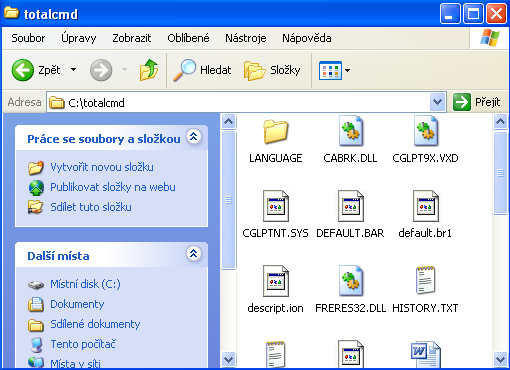Open Místní disk (C:) link
The height and width of the screenshot is (370, 510).
(x=85, y=284)
